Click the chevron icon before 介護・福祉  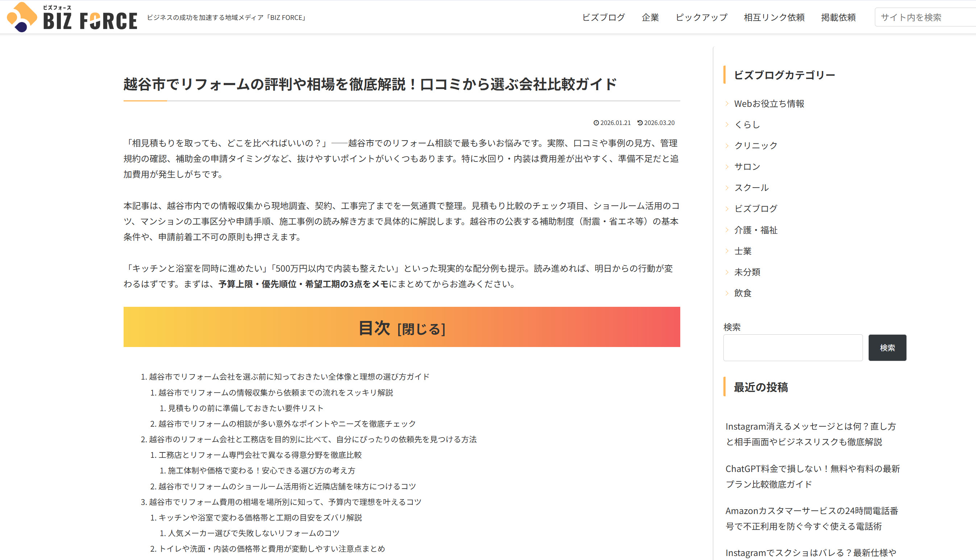click(727, 230)
